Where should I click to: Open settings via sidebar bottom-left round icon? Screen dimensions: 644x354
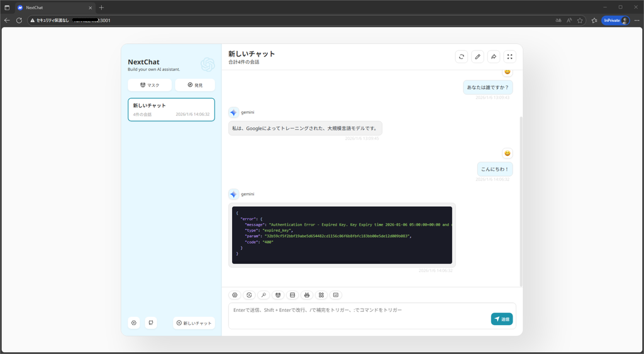(134, 323)
